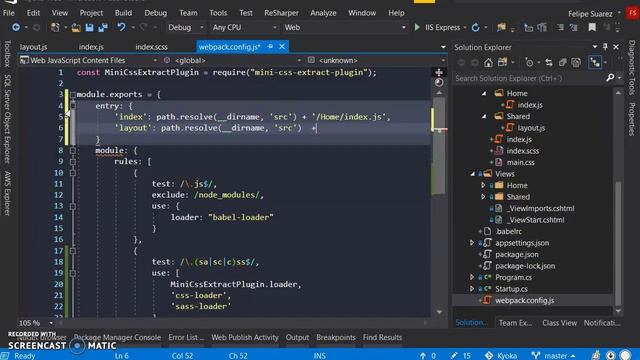
Task: Click the Pending Changes Filter clock icon
Action: 529,62
